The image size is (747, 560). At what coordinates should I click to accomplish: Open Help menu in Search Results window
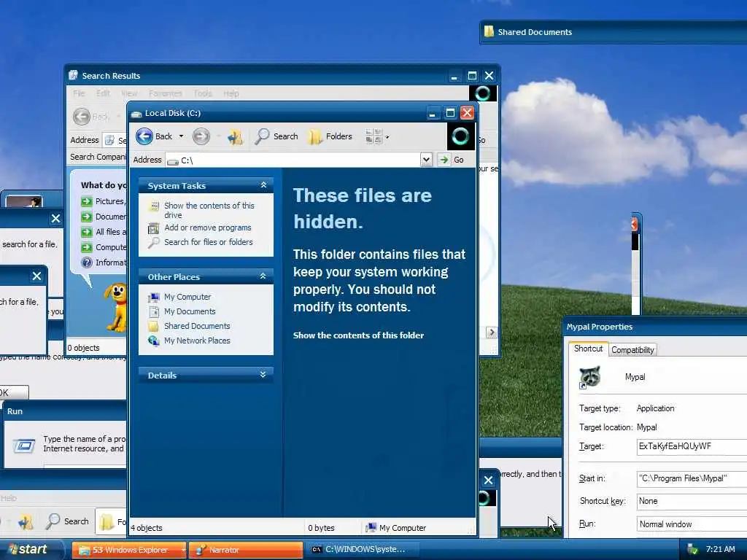click(231, 93)
